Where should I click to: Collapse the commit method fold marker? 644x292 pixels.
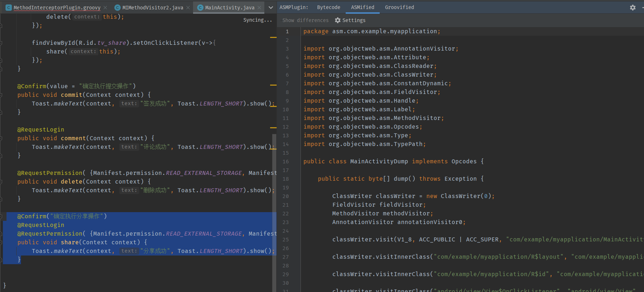click(x=1, y=95)
